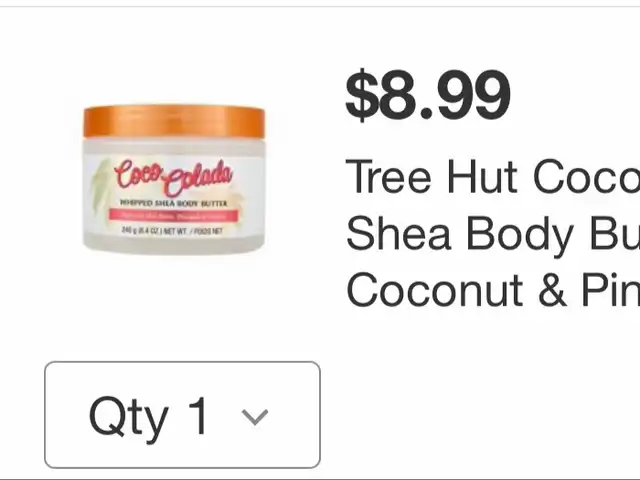Click the frosted jar base below the label
This screenshot has height=480, width=640.
pos(174,245)
